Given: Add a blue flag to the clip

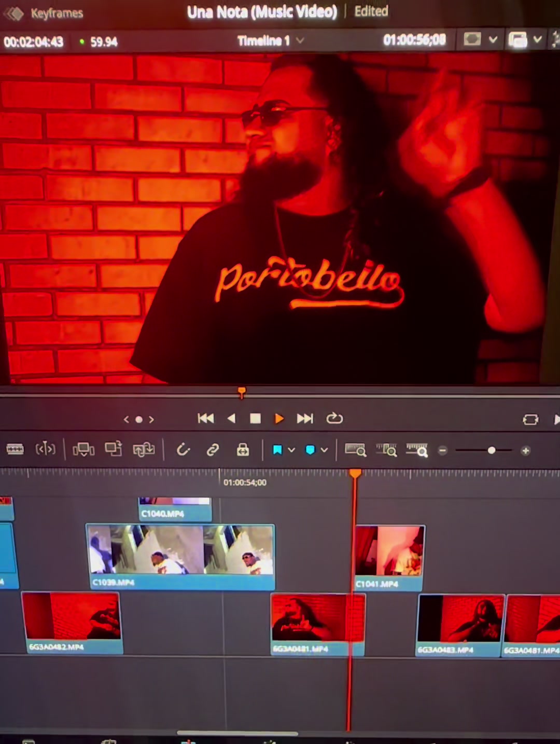Looking at the screenshot, I should pos(277,450).
